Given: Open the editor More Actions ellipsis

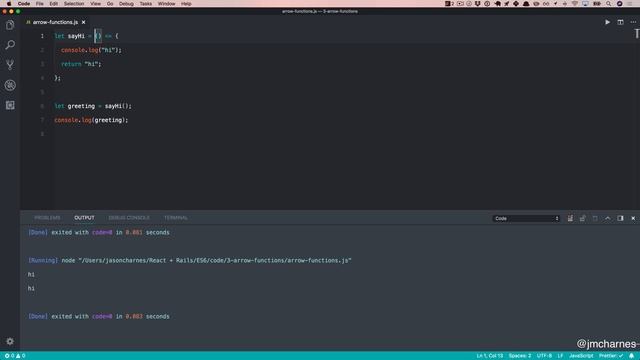Looking at the screenshot, I should 633,22.
